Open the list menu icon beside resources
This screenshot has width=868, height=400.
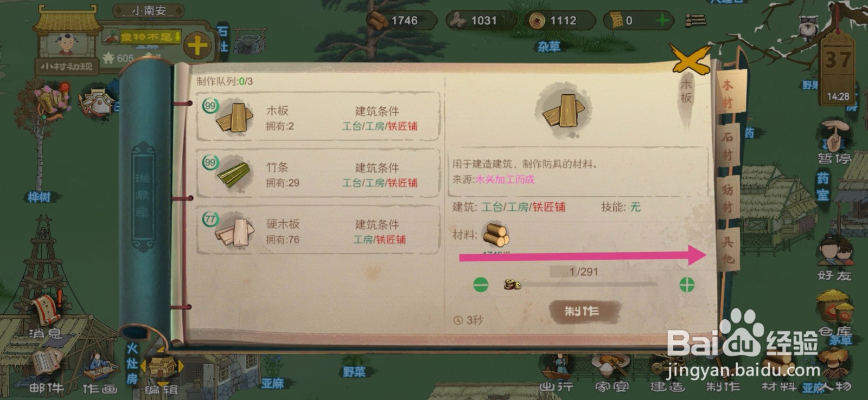695,21
